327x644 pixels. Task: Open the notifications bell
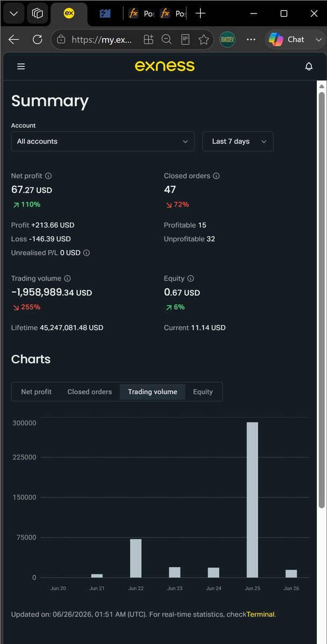pyautogui.click(x=309, y=67)
